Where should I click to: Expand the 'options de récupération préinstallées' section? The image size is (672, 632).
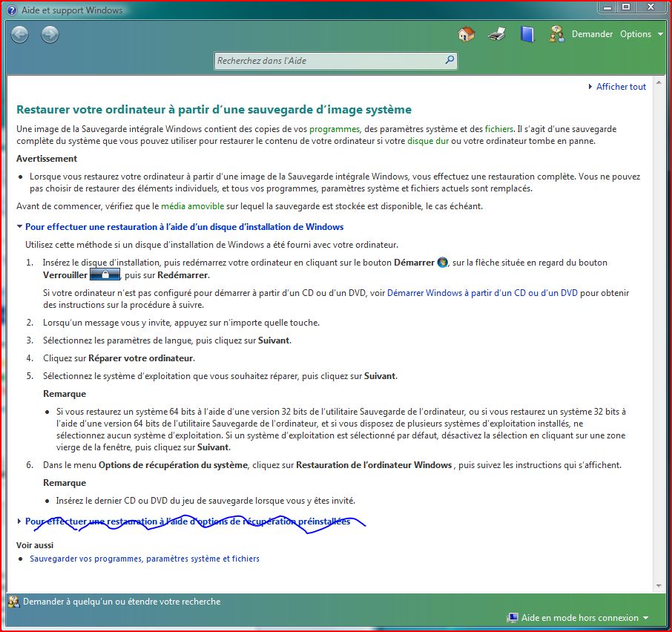coord(187,521)
